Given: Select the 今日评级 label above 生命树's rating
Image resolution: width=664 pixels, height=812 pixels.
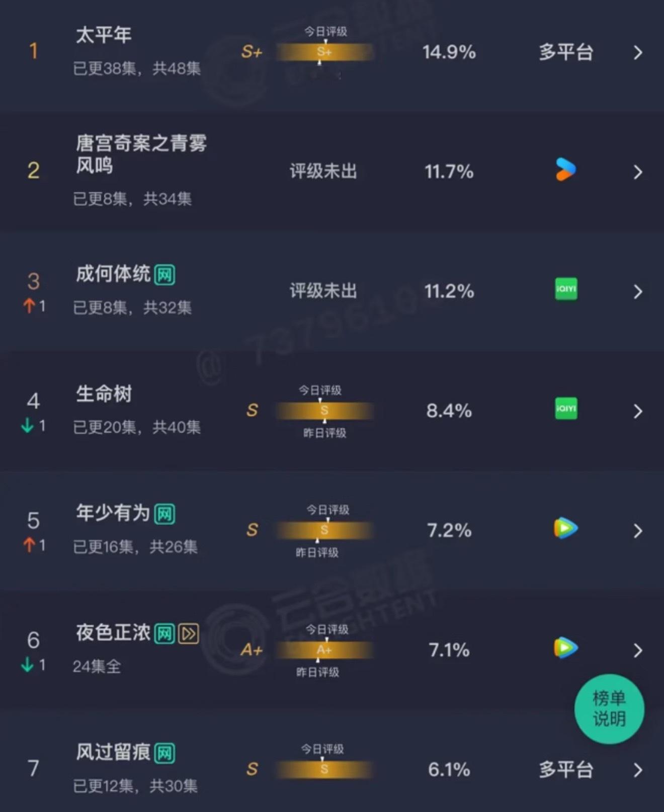Looking at the screenshot, I should tap(319, 389).
